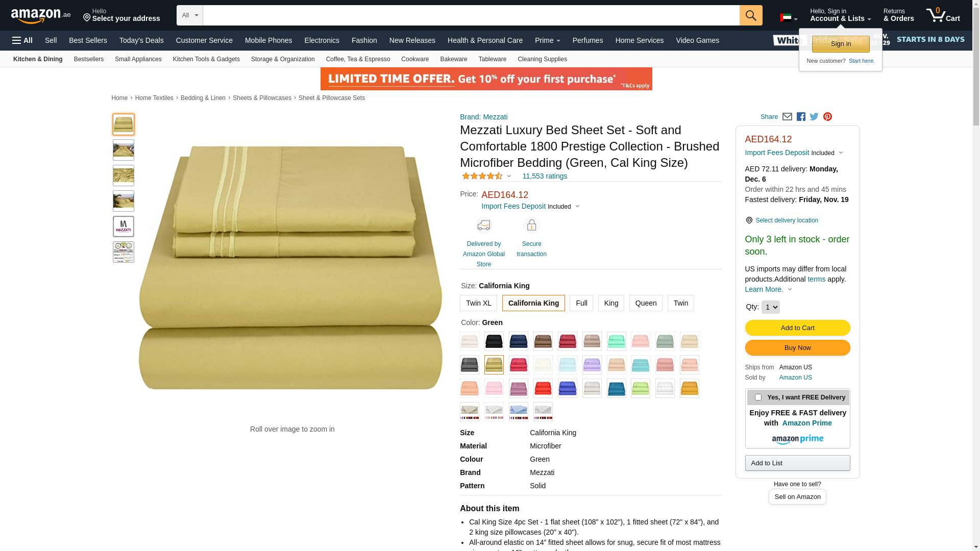
Task: Click the search magnifier button
Action: point(751,15)
